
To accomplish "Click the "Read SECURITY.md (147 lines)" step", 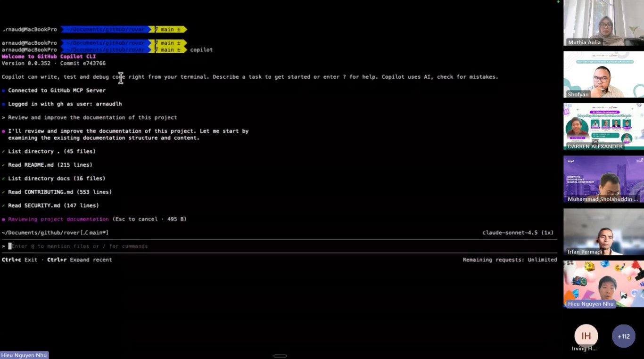I will 53,206.
